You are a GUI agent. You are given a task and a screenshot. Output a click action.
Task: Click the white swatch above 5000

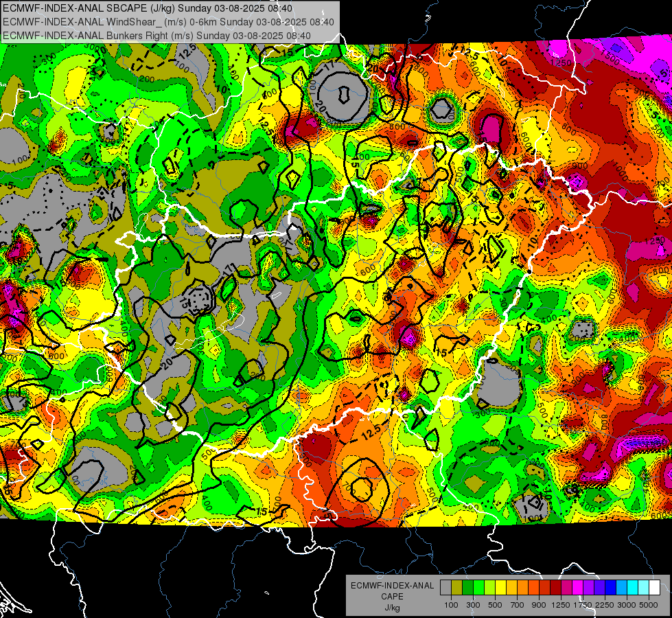click(655, 588)
